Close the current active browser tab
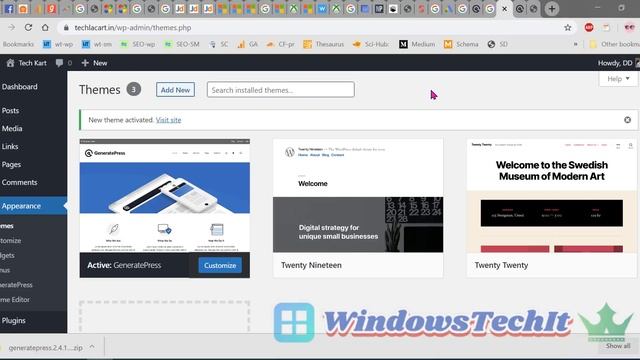 coord(504,9)
